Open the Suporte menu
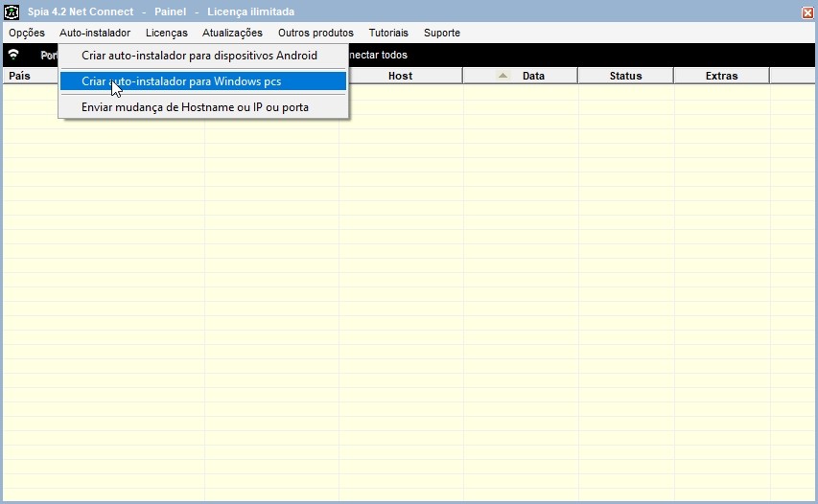 [x=442, y=33]
